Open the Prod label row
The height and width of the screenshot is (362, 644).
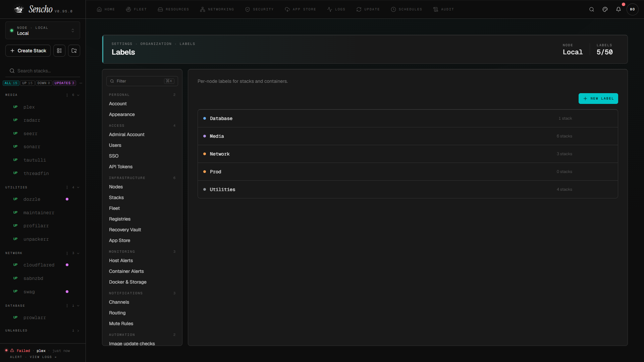click(408, 172)
